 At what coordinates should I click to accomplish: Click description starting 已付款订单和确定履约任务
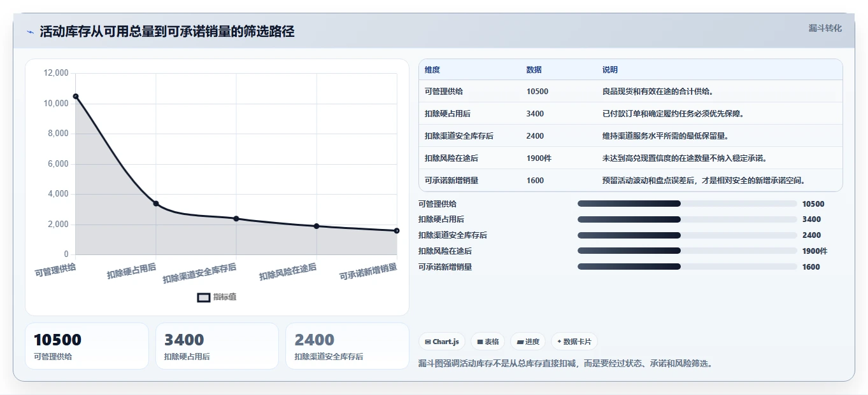(x=673, y=114)
